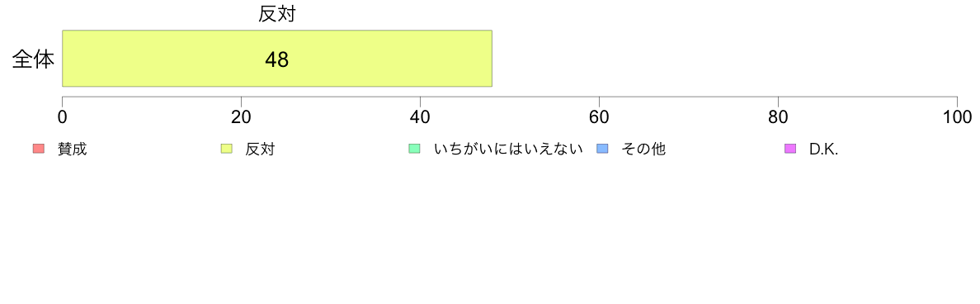Click the 反対 heading above the bar

(x=277, y=14)
